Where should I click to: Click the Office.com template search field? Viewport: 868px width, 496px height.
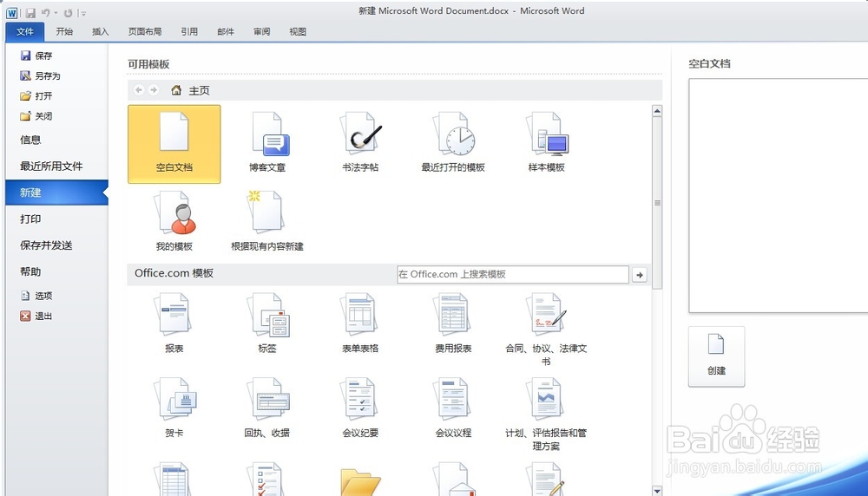click(x=513, y=274)
